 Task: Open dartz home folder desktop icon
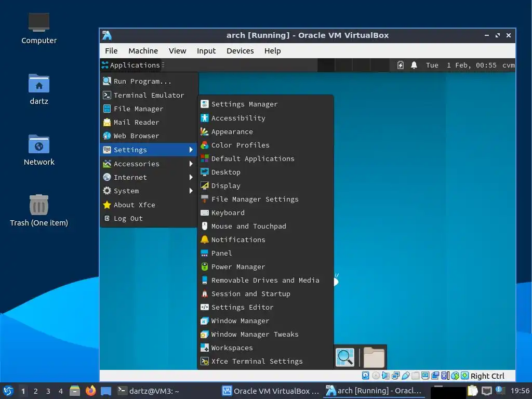(x=38, y=89)
